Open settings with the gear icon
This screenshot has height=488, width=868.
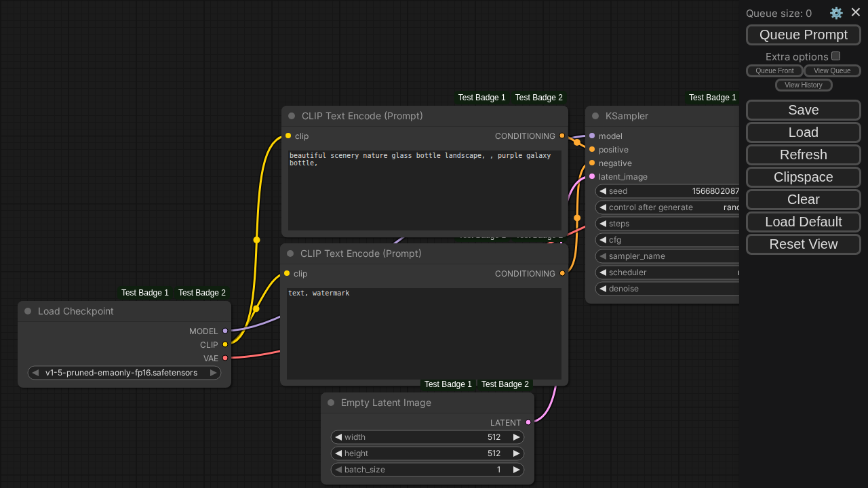point(836,13)
